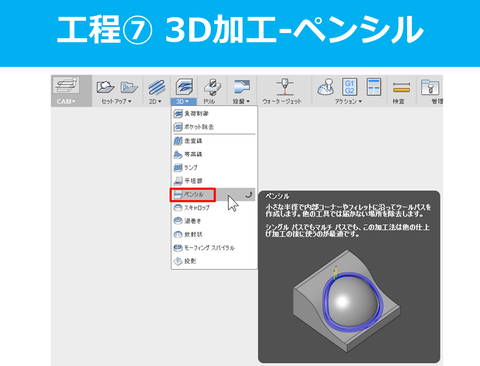Viewport: 480px width, 366px height.
Task: Select 走査線 from the 3D menu
Action: coord(214,141)
